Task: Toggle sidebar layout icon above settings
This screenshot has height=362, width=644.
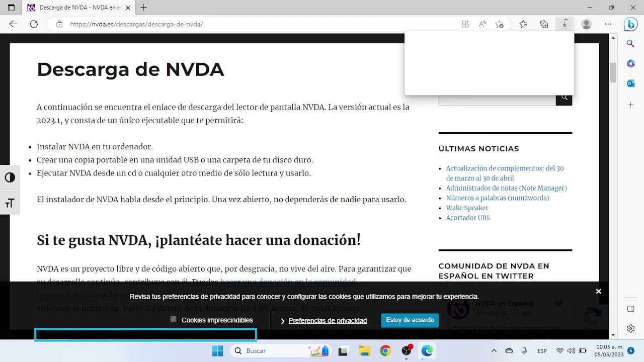Action: point(631,308)
